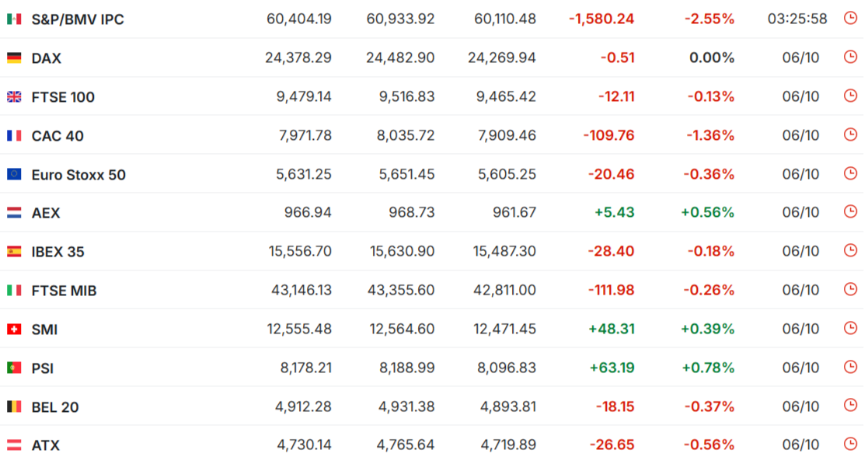Click the Mexican flag icon
The image size is (868, 457).
(14, 19)
